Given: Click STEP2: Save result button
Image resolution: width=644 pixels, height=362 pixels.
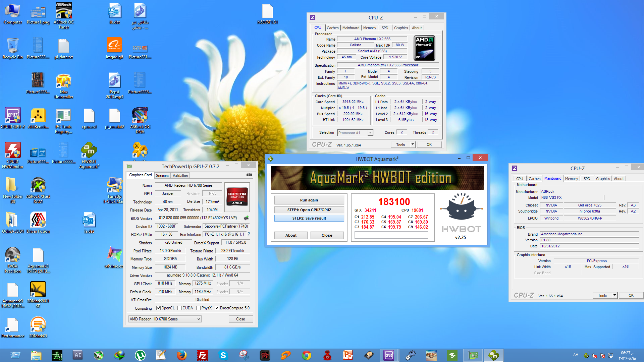Looking at the screenshot, I should point(309,218).
